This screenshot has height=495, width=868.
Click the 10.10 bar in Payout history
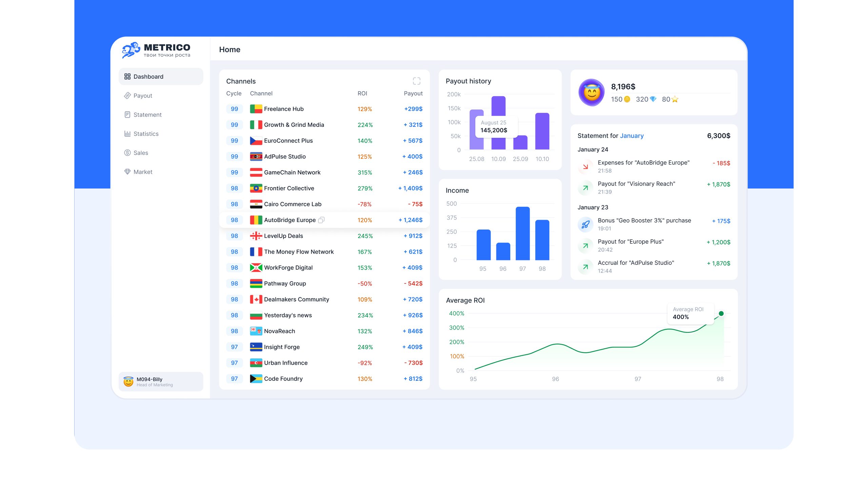pos(542,131)
